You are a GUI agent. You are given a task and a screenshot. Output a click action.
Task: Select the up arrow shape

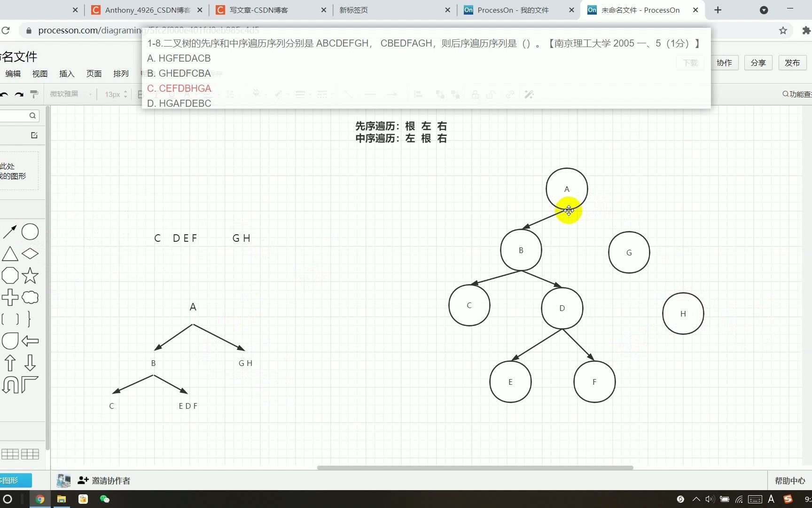coord(10,363)
